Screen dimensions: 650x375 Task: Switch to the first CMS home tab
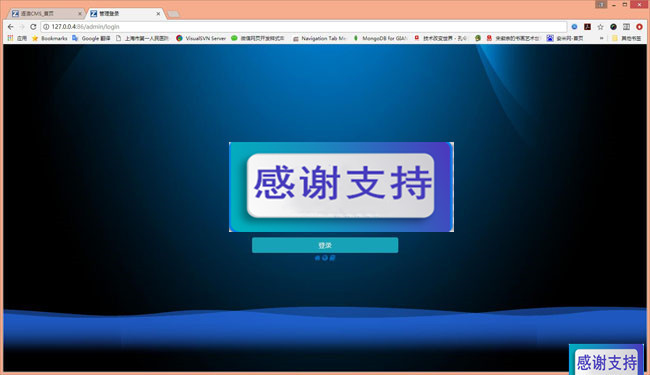pos(46,14)
